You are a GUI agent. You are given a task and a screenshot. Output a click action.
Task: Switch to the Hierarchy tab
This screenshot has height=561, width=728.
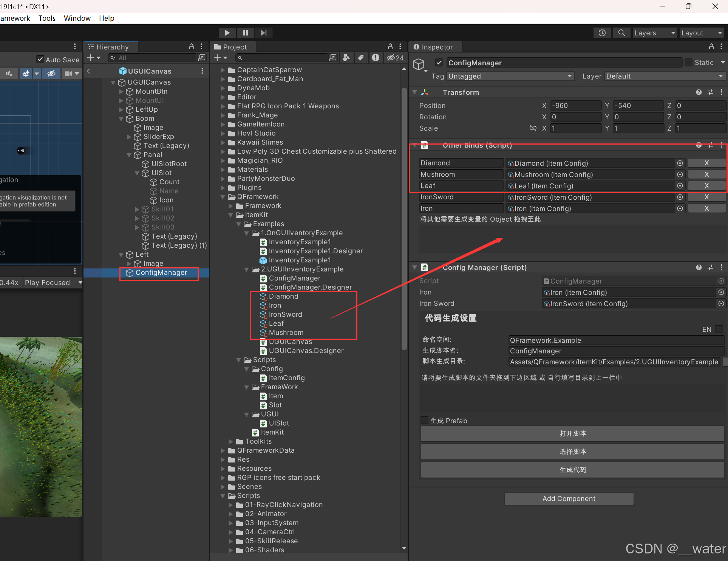click(111, 47)
